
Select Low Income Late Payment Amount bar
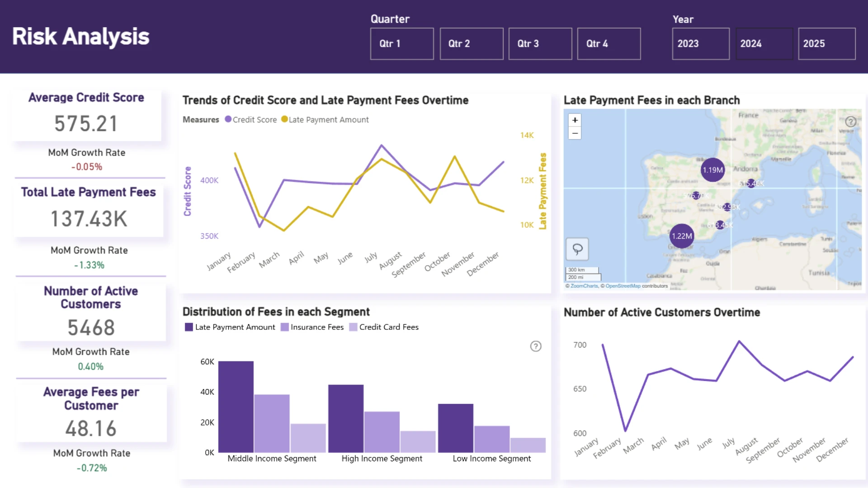(456, 428)
